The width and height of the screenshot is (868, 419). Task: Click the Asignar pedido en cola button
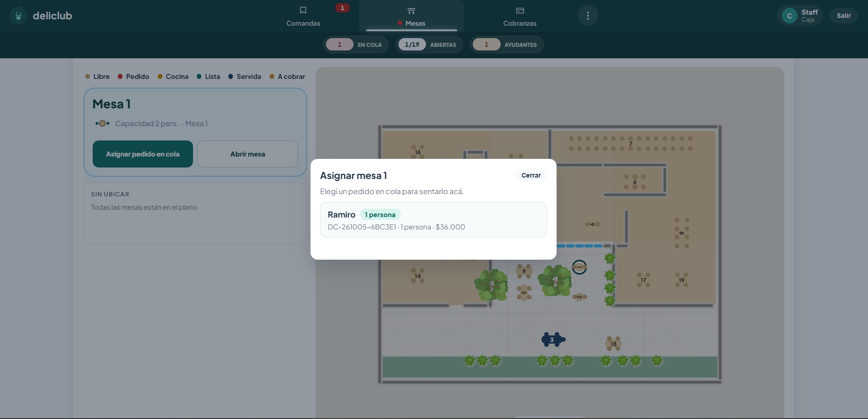point(143,154)
